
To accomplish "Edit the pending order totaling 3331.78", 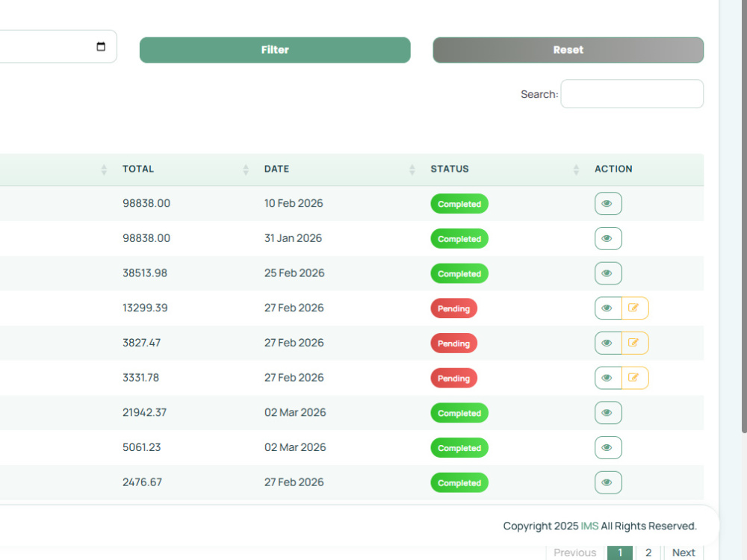I will click(x=634, y=378).
